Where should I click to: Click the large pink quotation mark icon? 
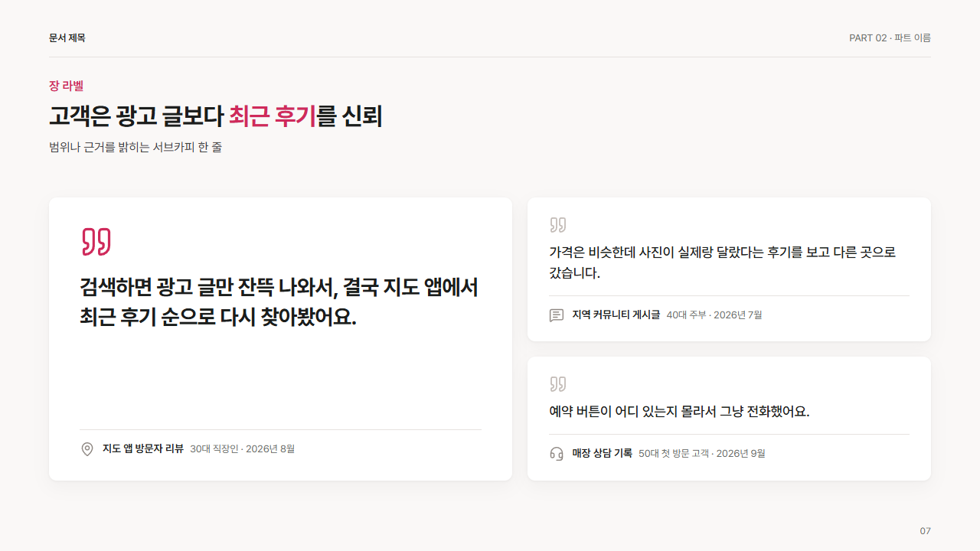tap(96, 242)
